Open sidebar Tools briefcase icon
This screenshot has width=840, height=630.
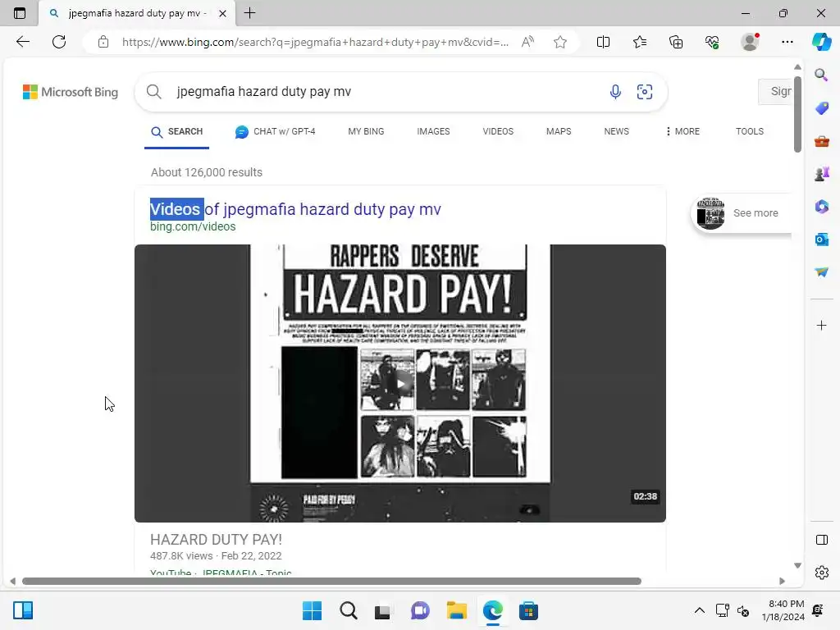pyautogui.click(x=821, y=141)
